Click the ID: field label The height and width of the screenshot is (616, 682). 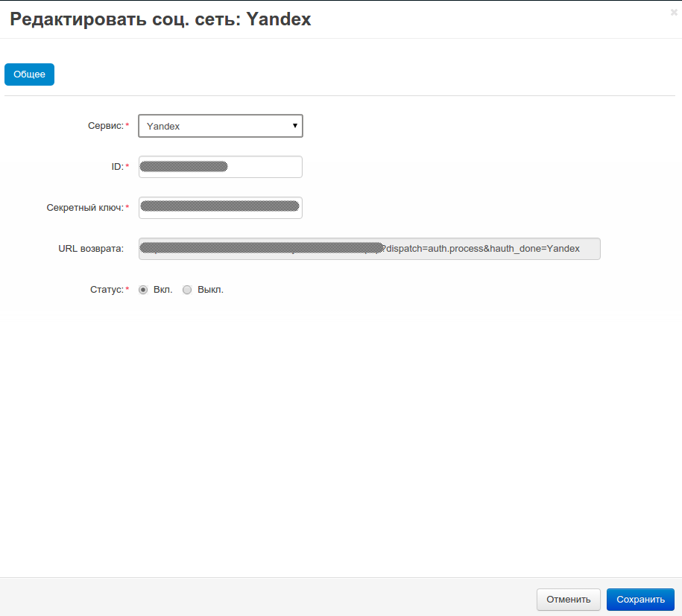pos(117,167)
